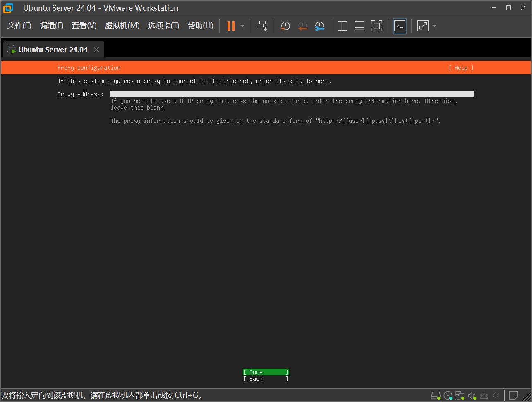
Task: Click the 'Proxy configuration' header text
Action: click(89, 68)
